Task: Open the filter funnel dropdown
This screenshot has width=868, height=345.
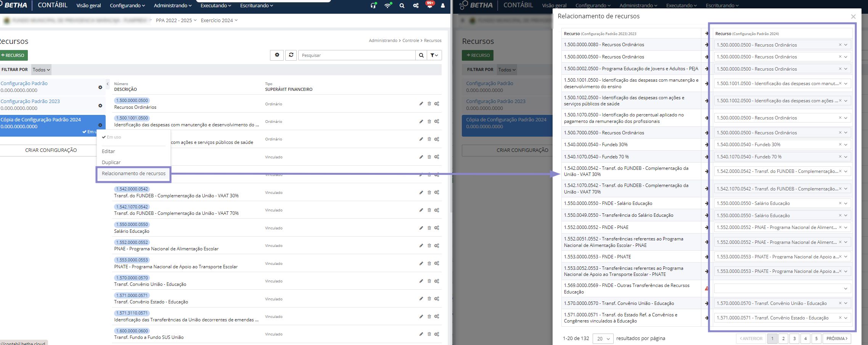Action: [x=434, y=55]
